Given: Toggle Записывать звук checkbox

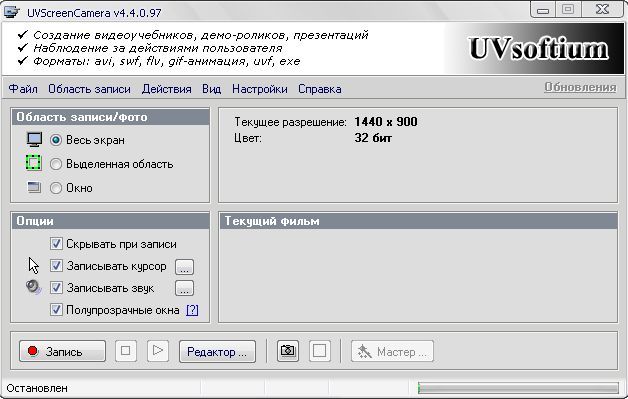Looking at the screenshot, I should coord(56,288).
